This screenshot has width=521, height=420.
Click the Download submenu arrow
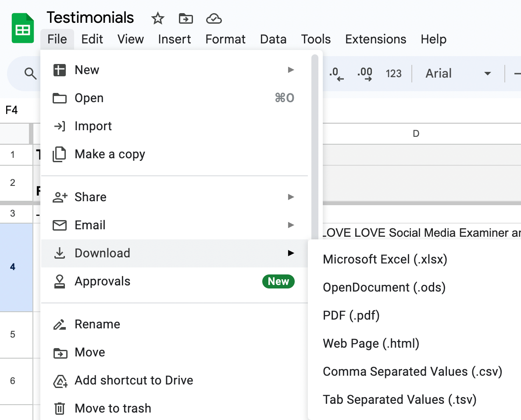click(291, 253)
